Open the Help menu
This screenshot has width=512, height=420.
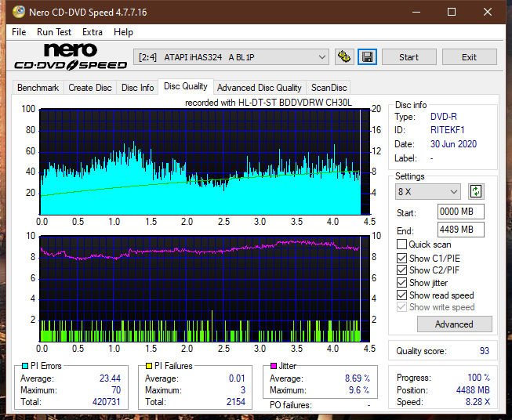123,32
